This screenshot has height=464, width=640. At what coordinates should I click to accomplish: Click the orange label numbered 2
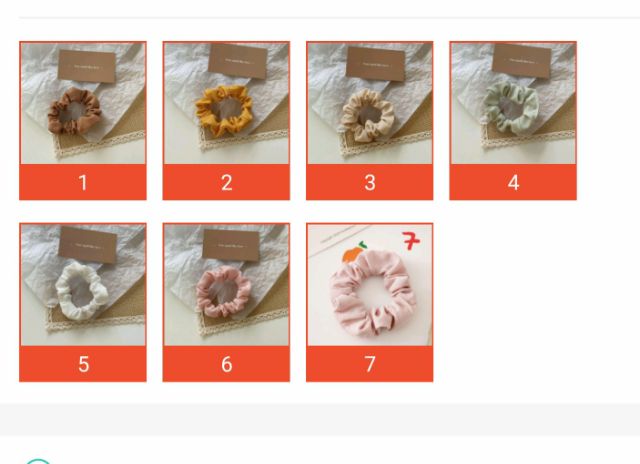point(226,182)
